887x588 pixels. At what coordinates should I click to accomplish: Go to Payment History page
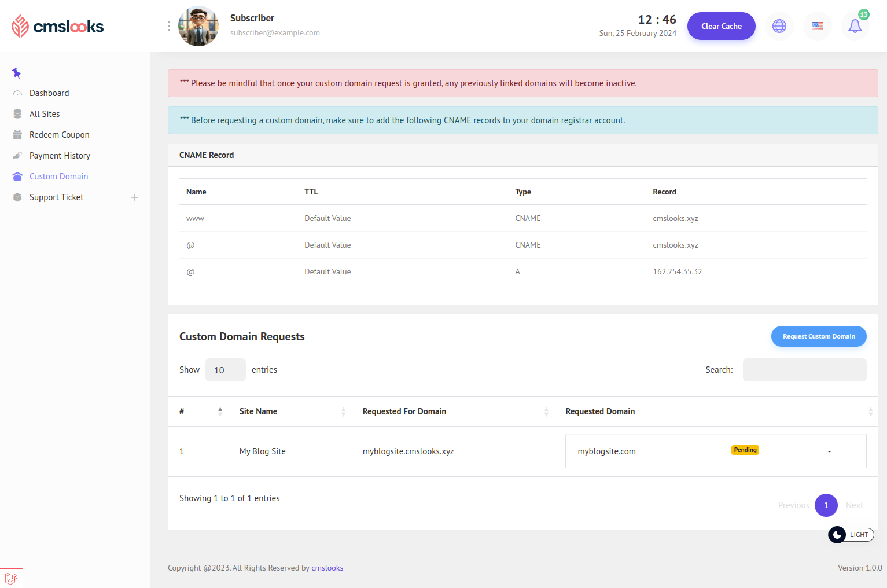click(60, 156)
